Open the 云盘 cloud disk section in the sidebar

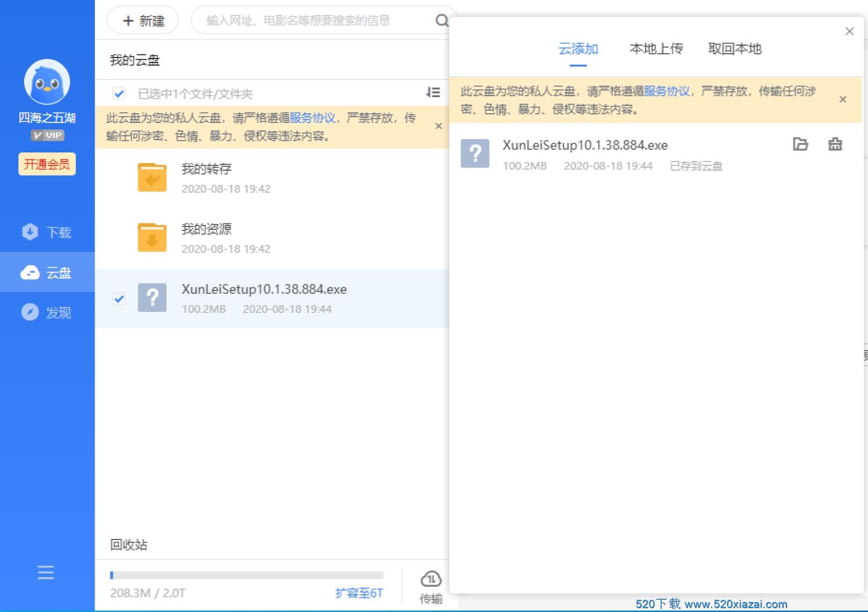47,273
